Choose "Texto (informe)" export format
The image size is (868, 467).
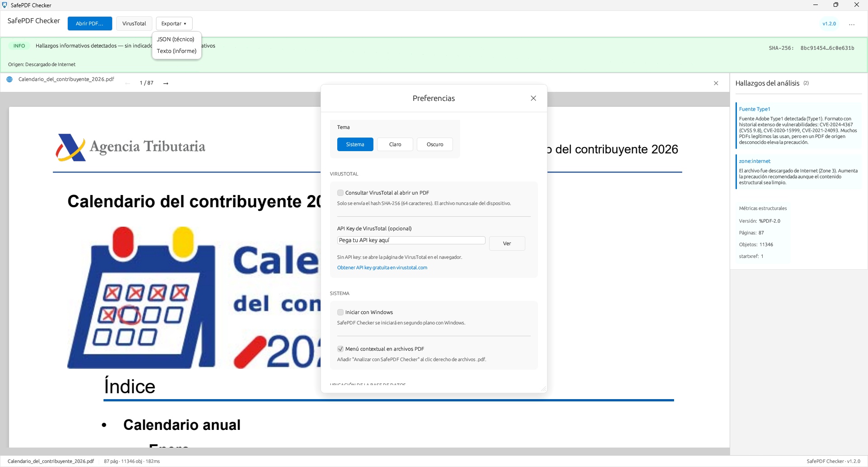tap(176, 51)
